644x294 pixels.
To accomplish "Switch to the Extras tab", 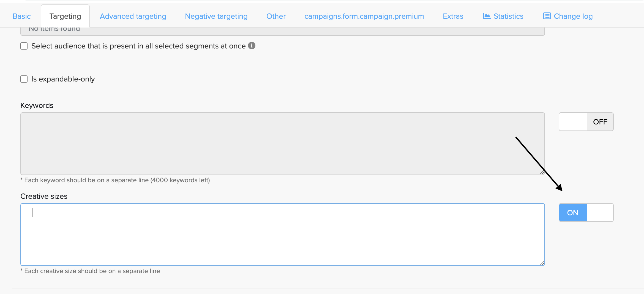I will tap(453, 16).
